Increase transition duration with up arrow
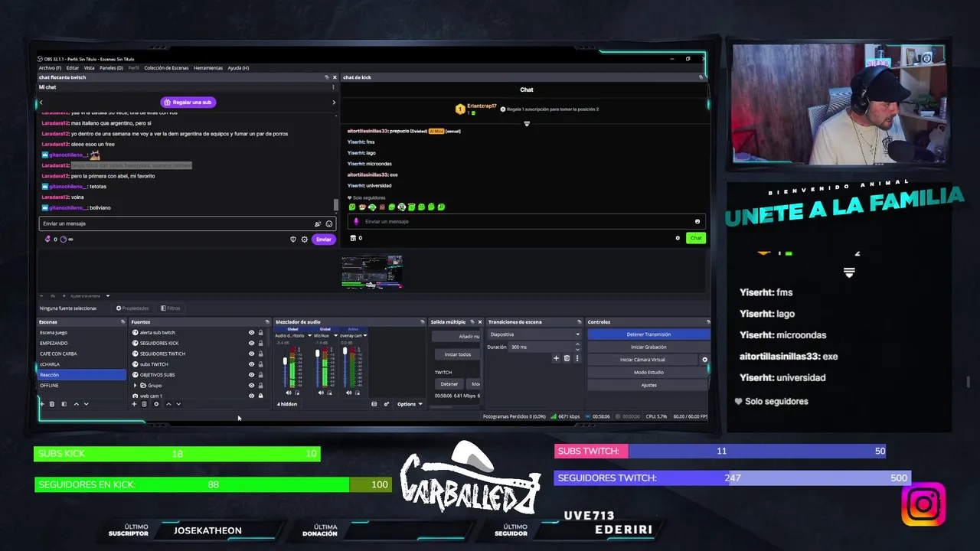The height and width of the screenshot is (551, 980). pos(578,345)
